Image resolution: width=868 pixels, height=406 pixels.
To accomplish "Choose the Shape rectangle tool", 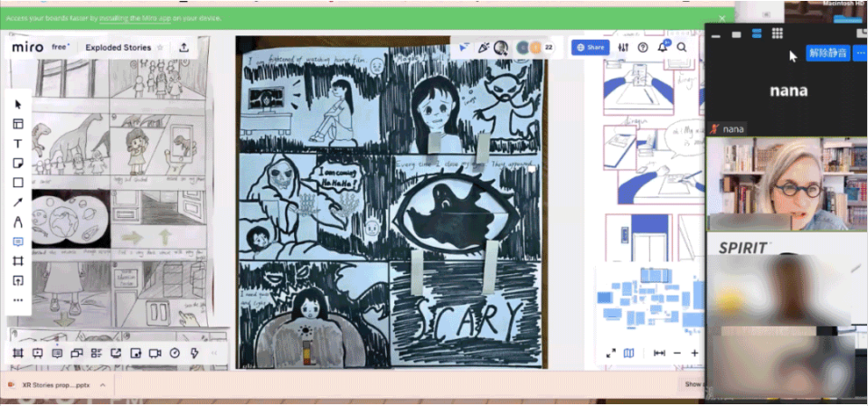I will 18,183.
